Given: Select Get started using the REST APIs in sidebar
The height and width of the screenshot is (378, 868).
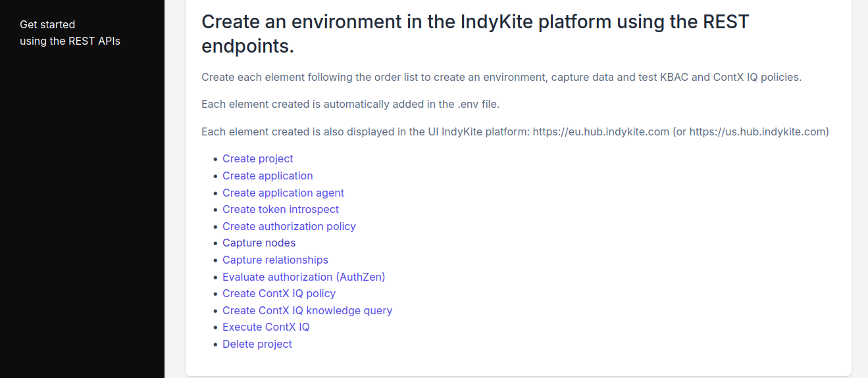Looking at the screenshot, I should point(70,33).
